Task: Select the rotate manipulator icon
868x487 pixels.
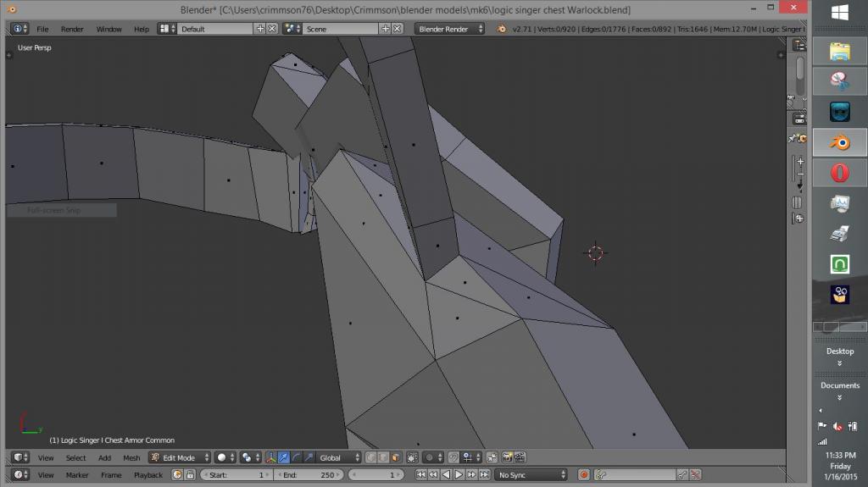Action: [296, 457]
